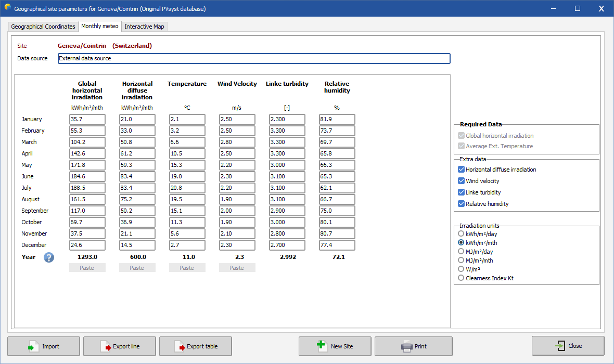Edit May temperature field 15.3
Viewport: 614px width, 364px height.
[187, 165]
